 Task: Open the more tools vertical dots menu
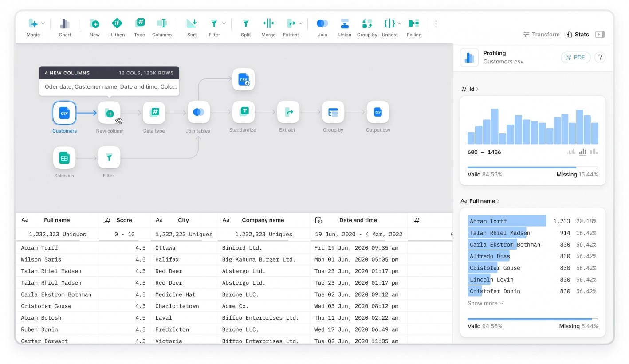pos(436,24)
